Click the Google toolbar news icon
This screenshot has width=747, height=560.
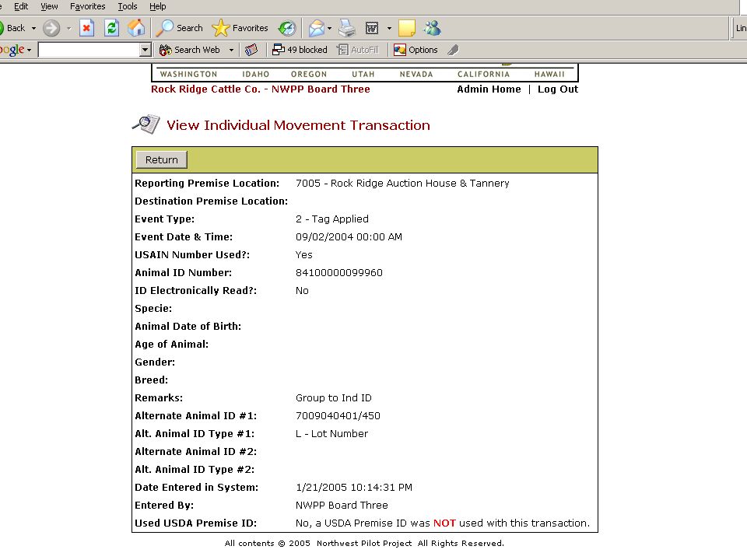coord(251,50)
